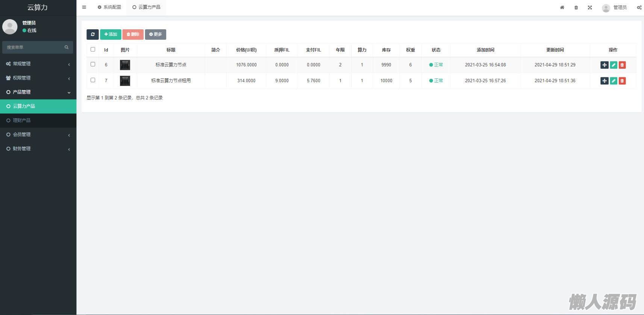The width and height of the screenshot is (644, 315).
Task: Expand the 会员管理 sidebar menu
Action: click(38, 134)
